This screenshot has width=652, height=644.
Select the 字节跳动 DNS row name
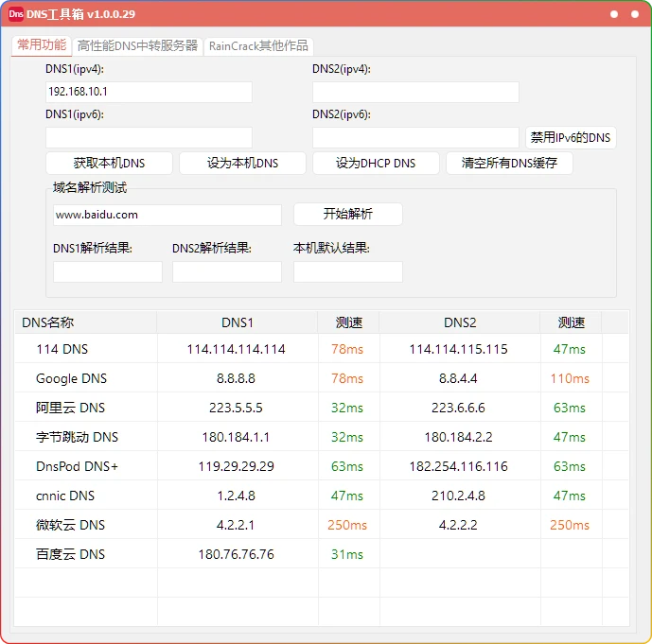77,437
